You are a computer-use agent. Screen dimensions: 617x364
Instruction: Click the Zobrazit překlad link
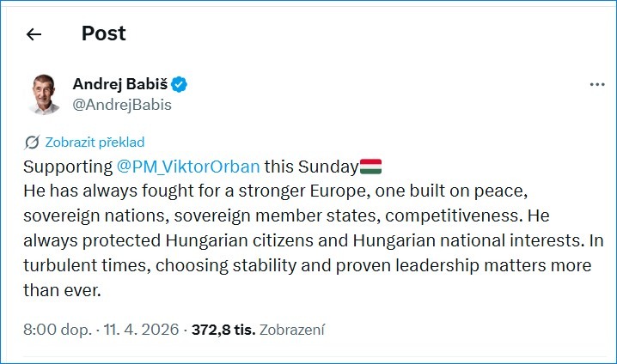[94, 142]
